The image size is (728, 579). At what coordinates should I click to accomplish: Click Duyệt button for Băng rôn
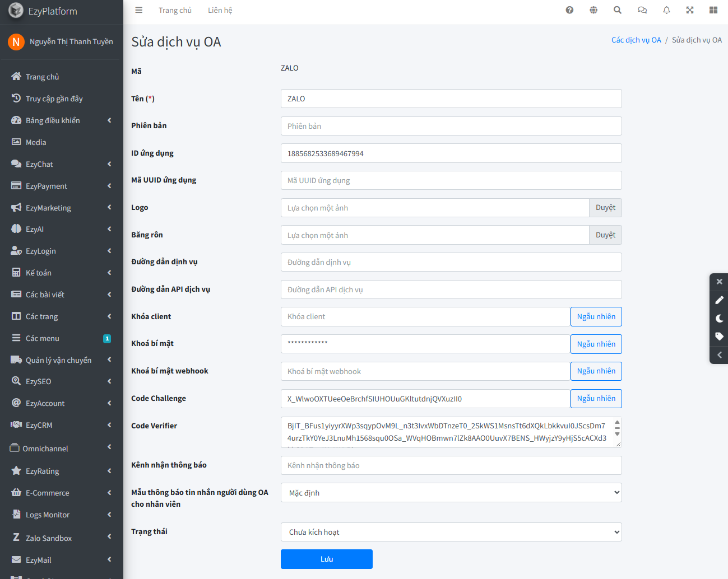point(605,235)
